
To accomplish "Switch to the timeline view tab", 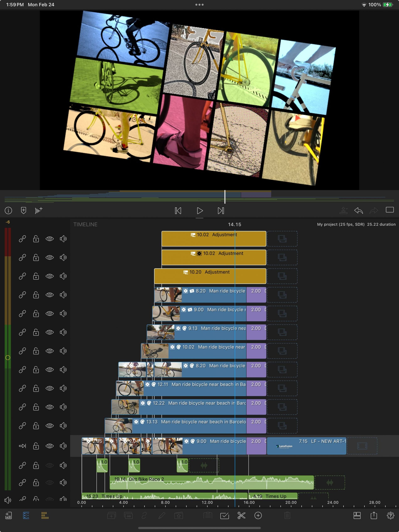I will click(45, 515).
